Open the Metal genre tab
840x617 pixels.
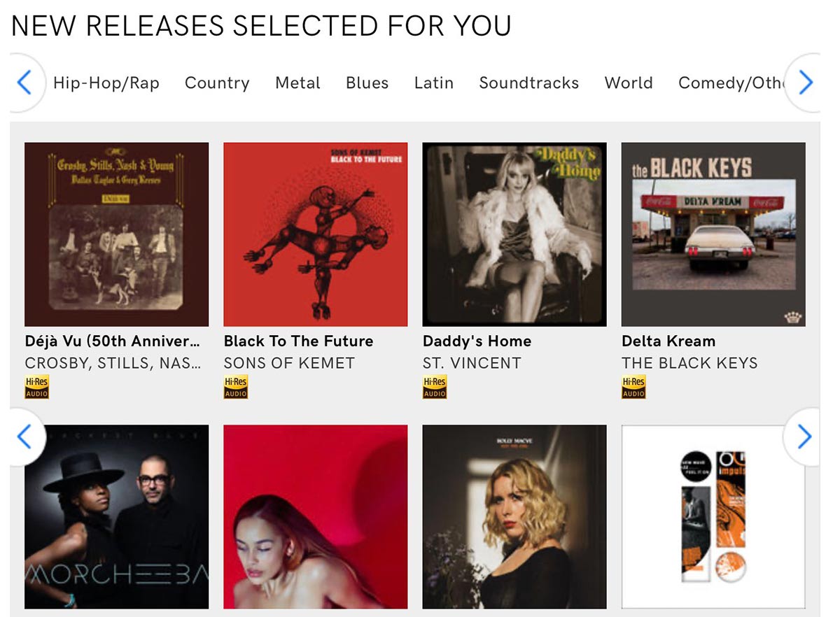(x=297, y=83)
